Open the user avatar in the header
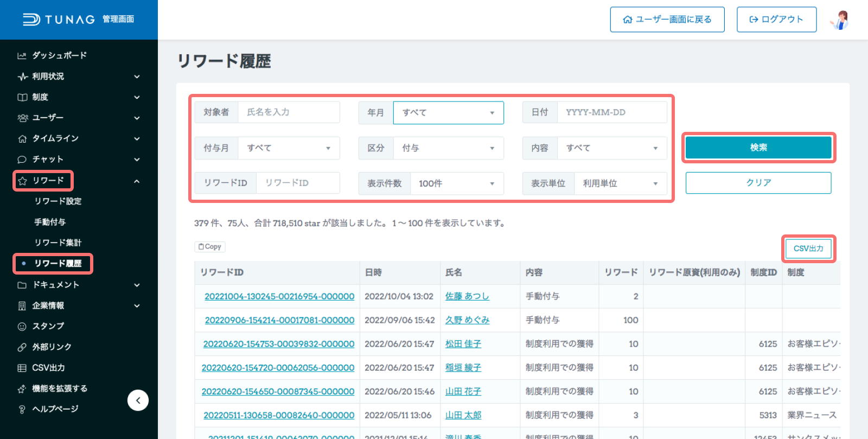 [x=839, y=20]
